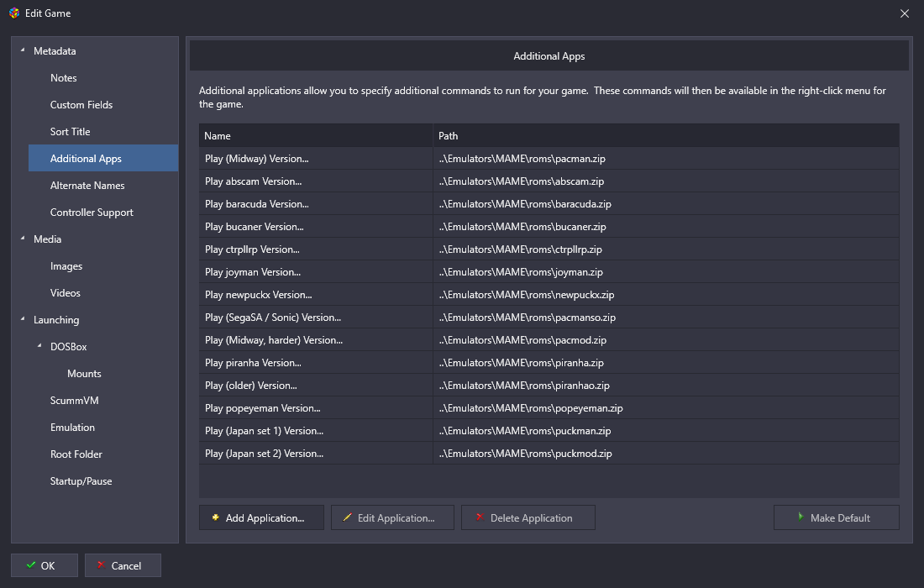Click the green arrow icon on Make Default
This screenshot has width=924, height=588.
coord(801,517)
